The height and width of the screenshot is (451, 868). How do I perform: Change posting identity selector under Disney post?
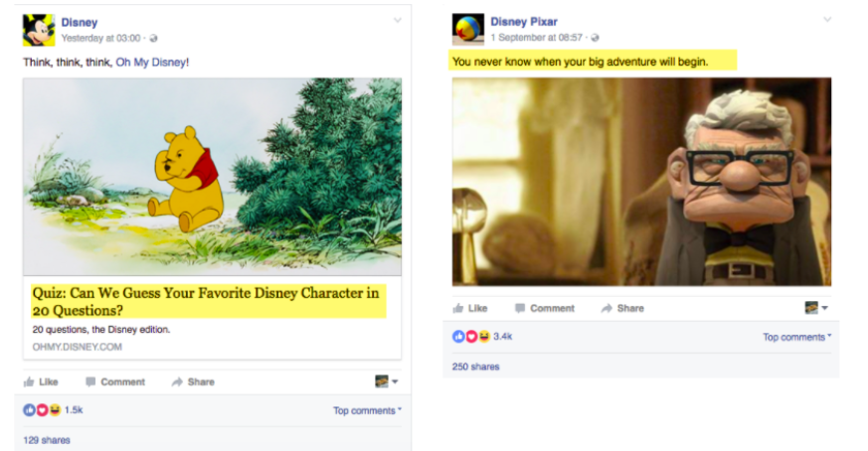[x=387, y=381]
